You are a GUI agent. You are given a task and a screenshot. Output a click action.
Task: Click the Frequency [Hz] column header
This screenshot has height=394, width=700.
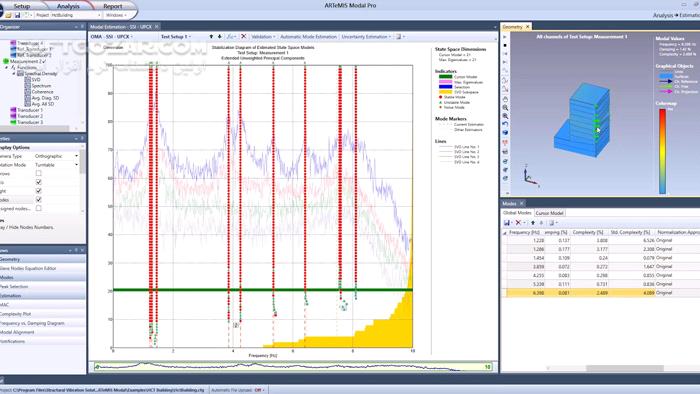click(x=524, y=232)
